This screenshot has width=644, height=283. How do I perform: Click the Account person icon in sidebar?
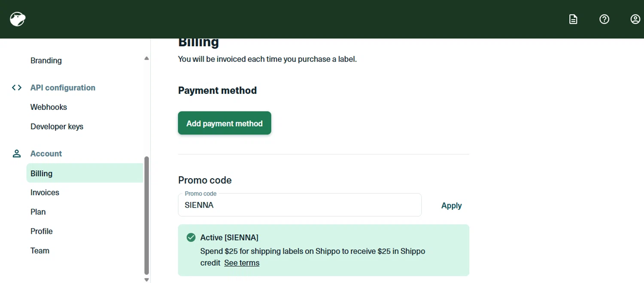[17, 154]
